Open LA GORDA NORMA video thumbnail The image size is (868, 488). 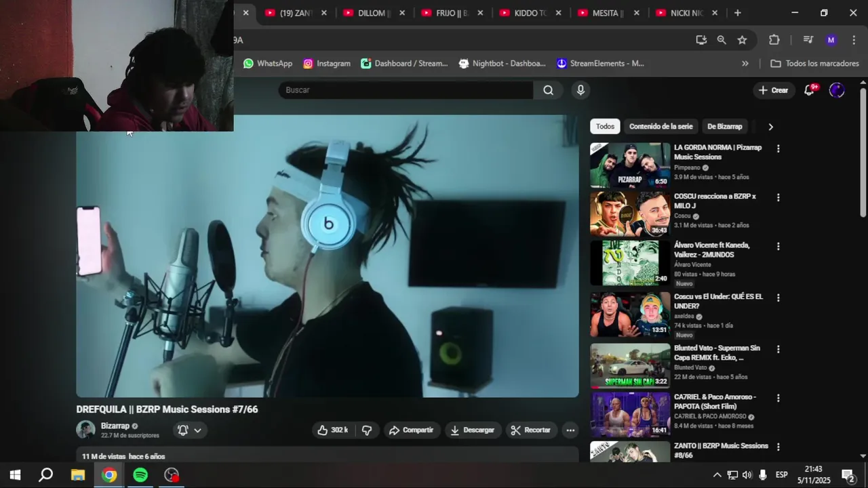click(630, 165)
